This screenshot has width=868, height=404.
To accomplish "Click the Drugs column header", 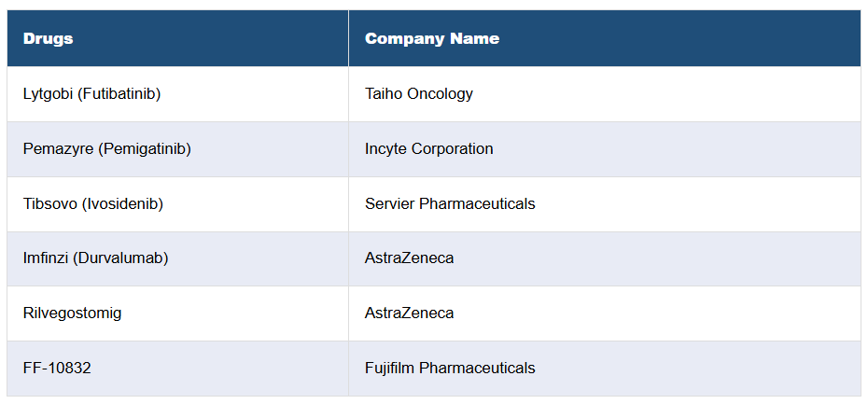I will click(x=49, y=38).
